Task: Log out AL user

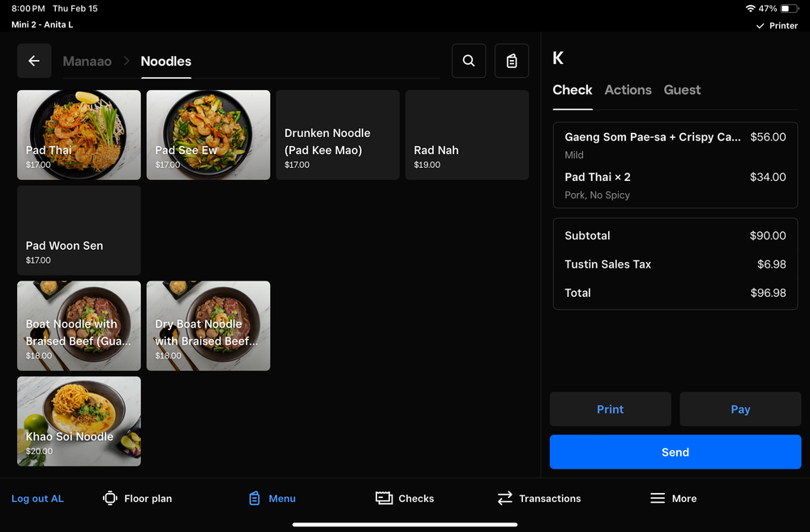Action: tap(37, 498)
